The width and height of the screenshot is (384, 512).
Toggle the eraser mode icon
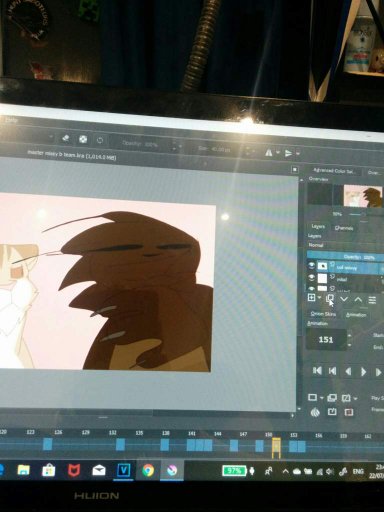point(66,138)
